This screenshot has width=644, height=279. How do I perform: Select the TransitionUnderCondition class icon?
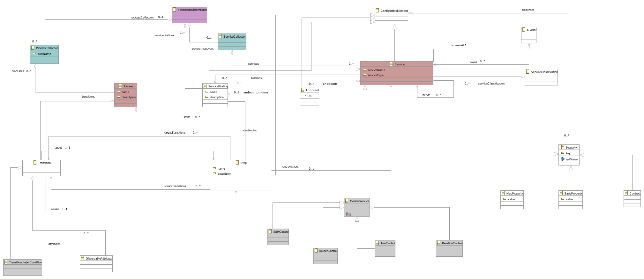click(x=6, y=262)
